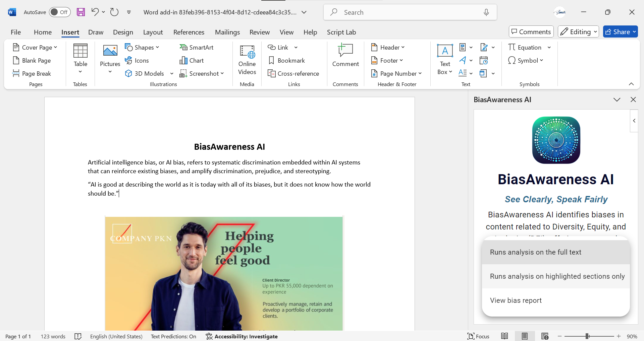Open the Icons library
Viewport: 644px width, 341px height.
[x=137, y=61]
